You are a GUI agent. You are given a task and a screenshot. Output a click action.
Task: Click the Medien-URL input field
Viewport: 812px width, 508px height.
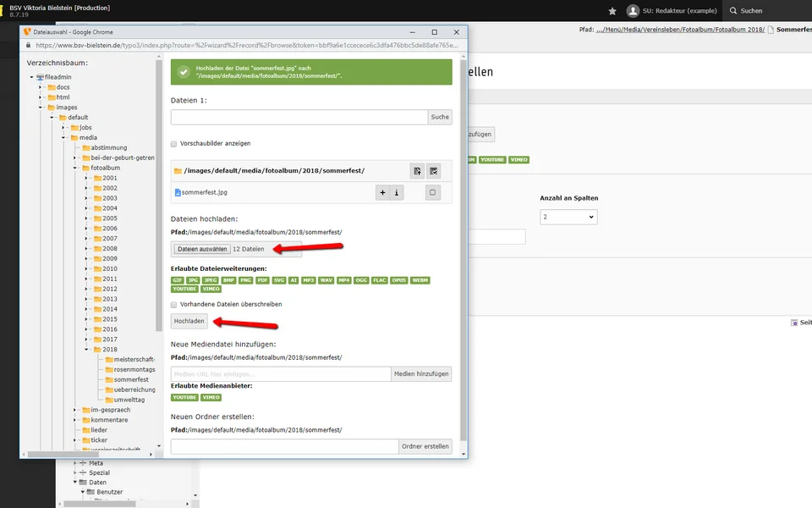pos(281,374)
